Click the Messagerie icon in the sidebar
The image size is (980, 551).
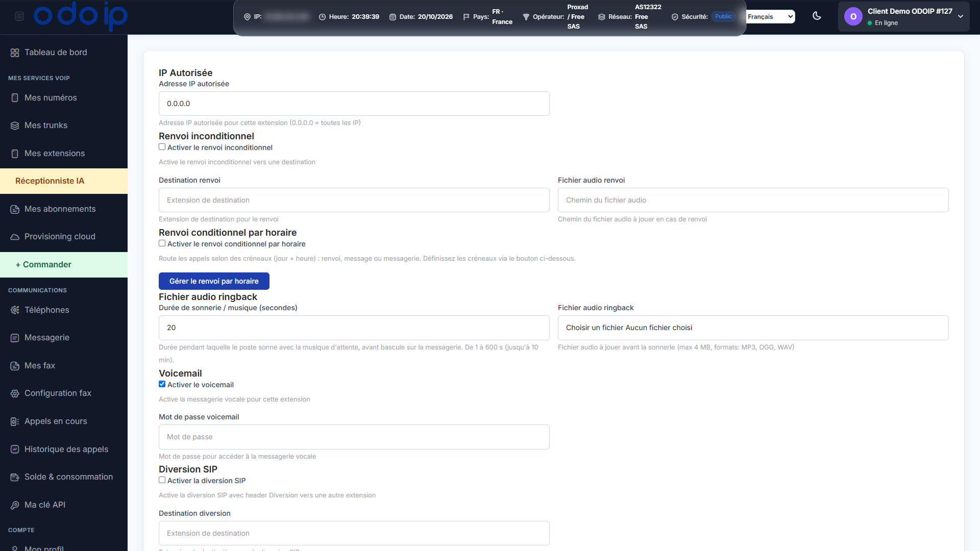[x=15, y=338]
